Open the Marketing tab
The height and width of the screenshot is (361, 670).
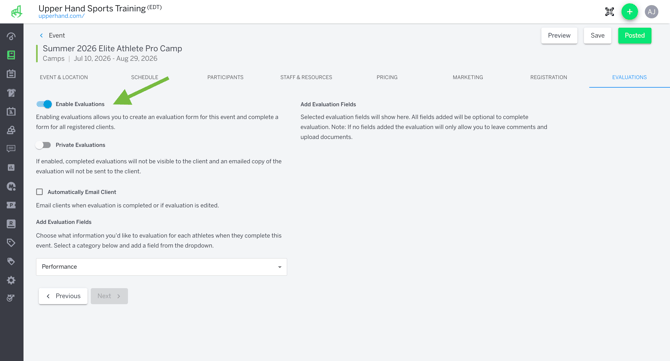tap(468, 77)
